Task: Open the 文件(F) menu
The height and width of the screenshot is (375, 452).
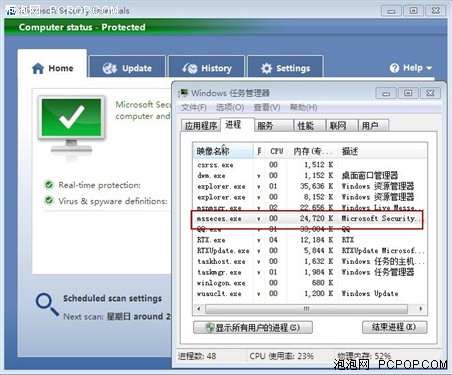Action: tap(194, 107)
